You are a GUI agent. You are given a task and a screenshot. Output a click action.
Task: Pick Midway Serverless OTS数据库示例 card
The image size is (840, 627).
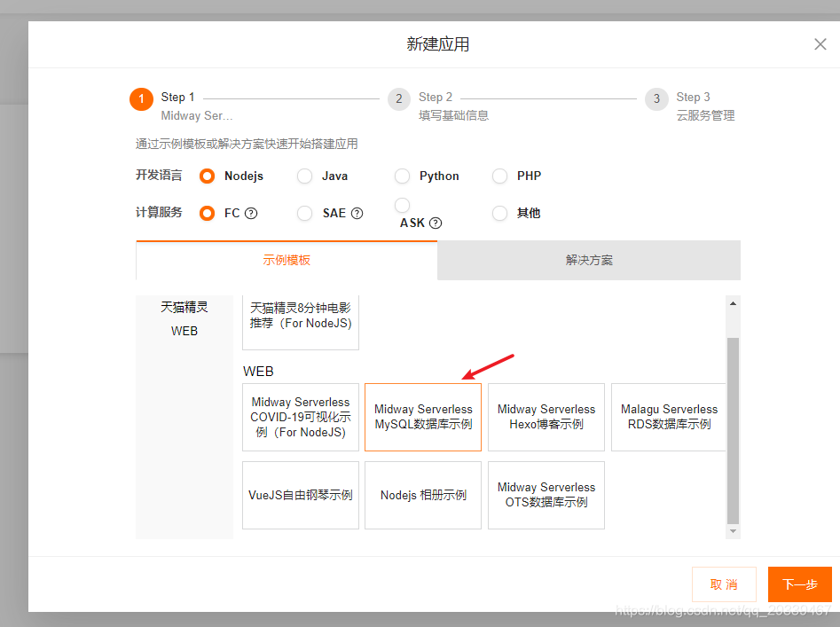tap(546, 495)
